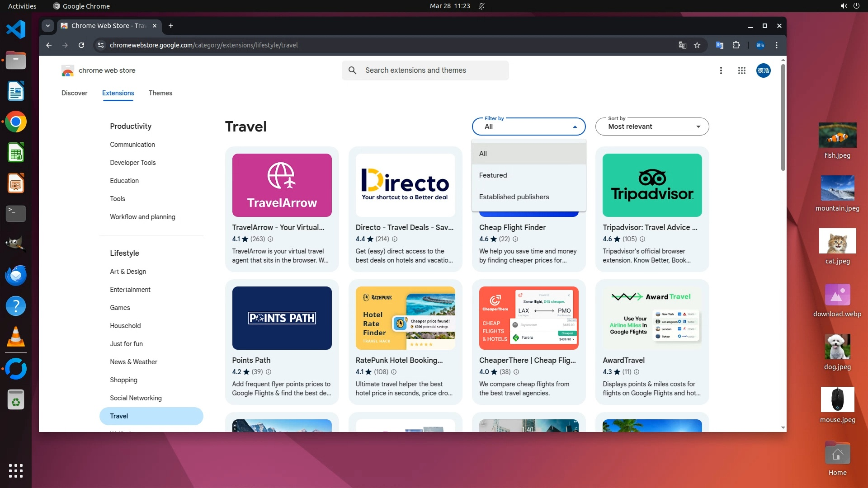Click the Google apps grid icon
This screenshot has height=488, width=868.
741,70
